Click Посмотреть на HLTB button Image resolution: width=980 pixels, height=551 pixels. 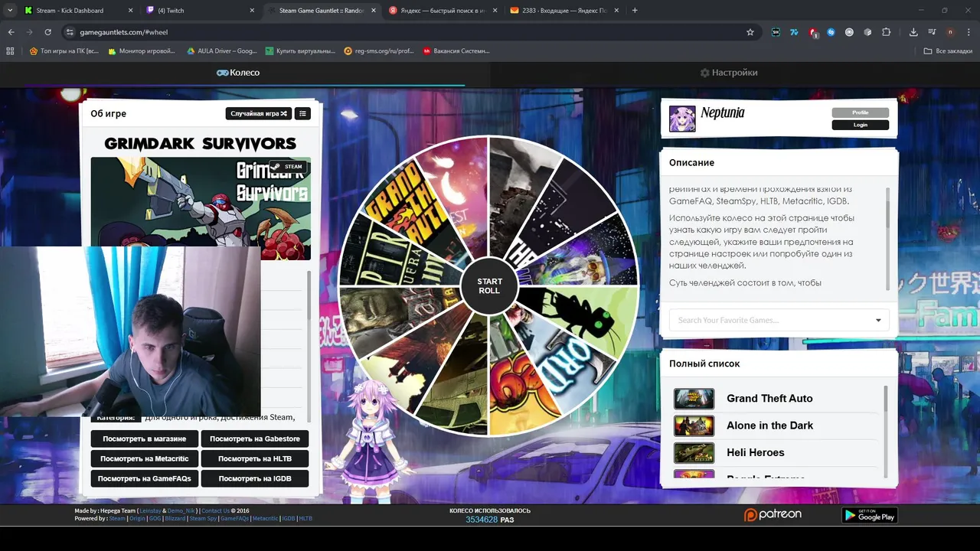(x=255, y=458)
